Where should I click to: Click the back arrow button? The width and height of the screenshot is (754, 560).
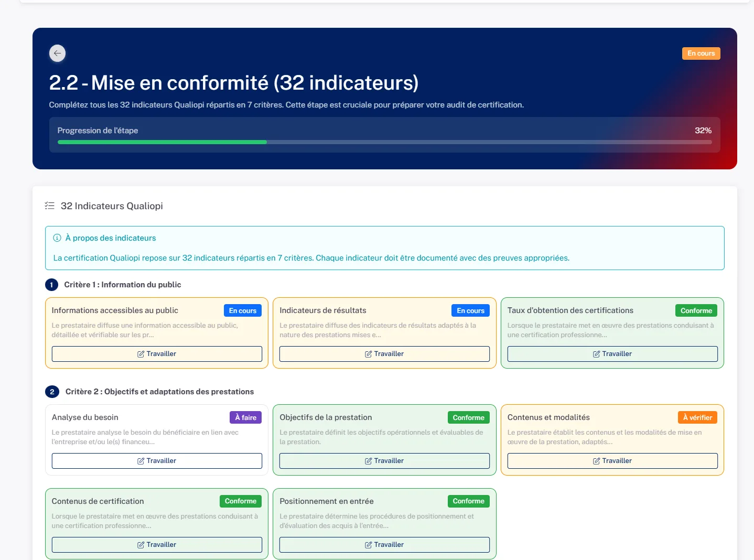pyautogui.click(x=58, y=53)
